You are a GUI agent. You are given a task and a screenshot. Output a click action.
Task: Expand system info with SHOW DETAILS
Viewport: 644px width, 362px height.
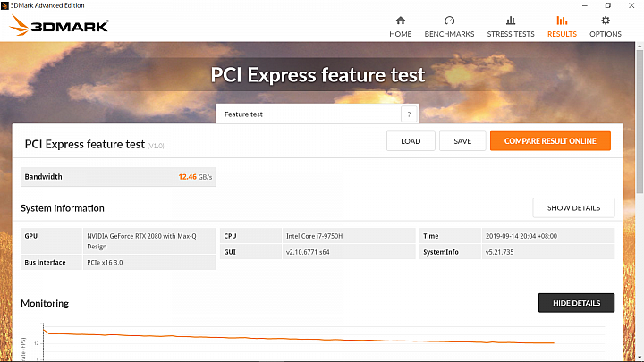tap(573, 208)
